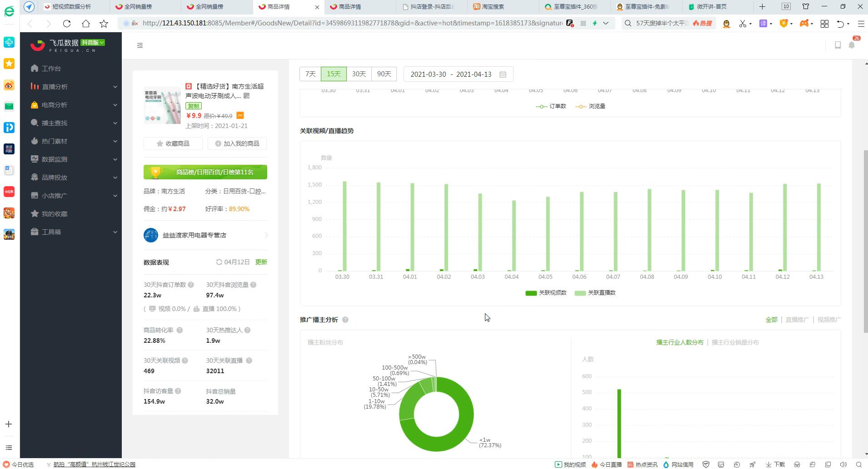This screenshot has width=868, height=469.
Task: Click 收藏商品 button
Action: [x=173, y=143]
